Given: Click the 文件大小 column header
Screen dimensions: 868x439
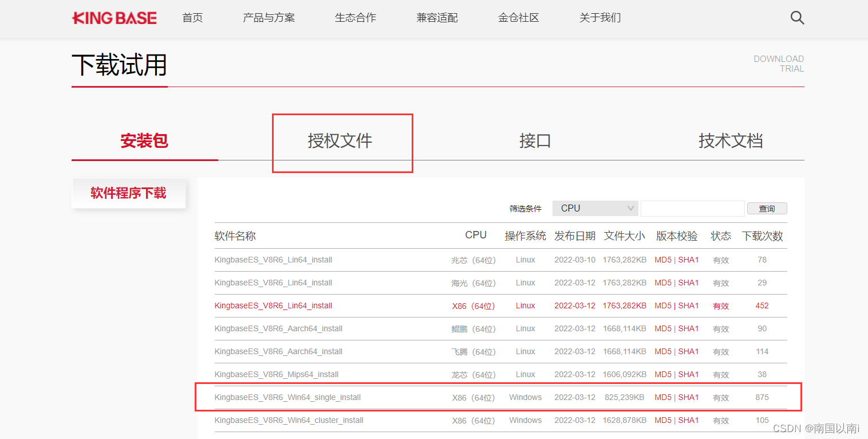Looking at the screenshot, I should coord(625,236).
